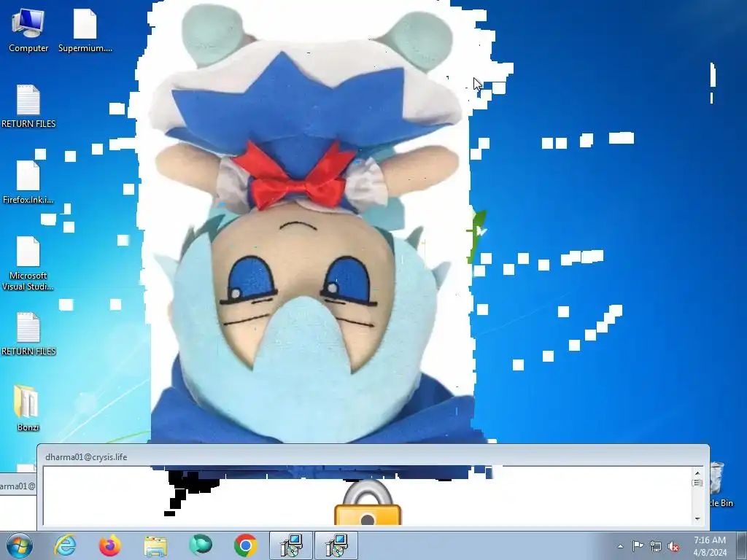Launch Firefox from the taskbar

(x=109, y=545)
